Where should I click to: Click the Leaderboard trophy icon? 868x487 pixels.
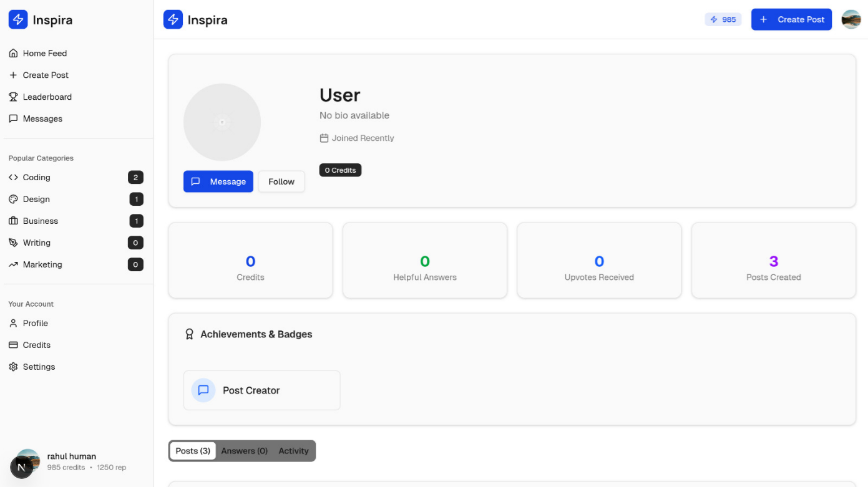click(13, 97)
